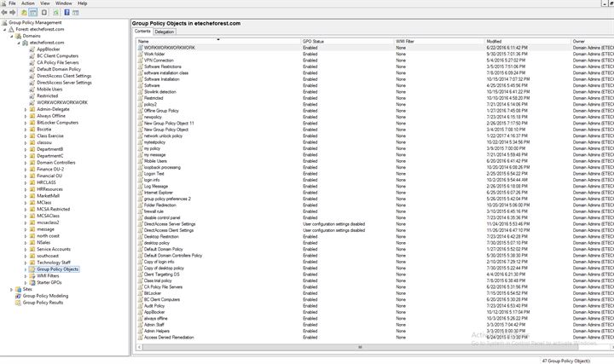The image size is (614, 364).
Task: Open the View menu
Action: point(45,3)
